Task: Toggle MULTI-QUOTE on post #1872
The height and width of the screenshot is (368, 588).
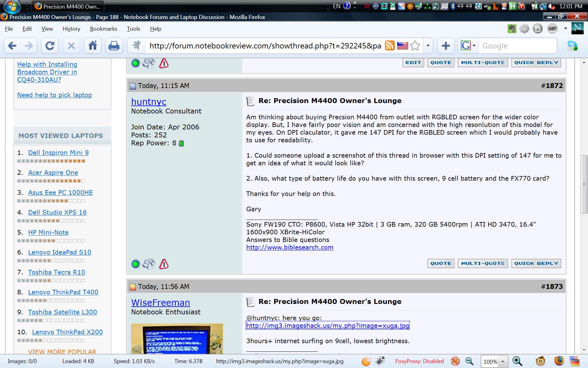Action: (483, 263)
